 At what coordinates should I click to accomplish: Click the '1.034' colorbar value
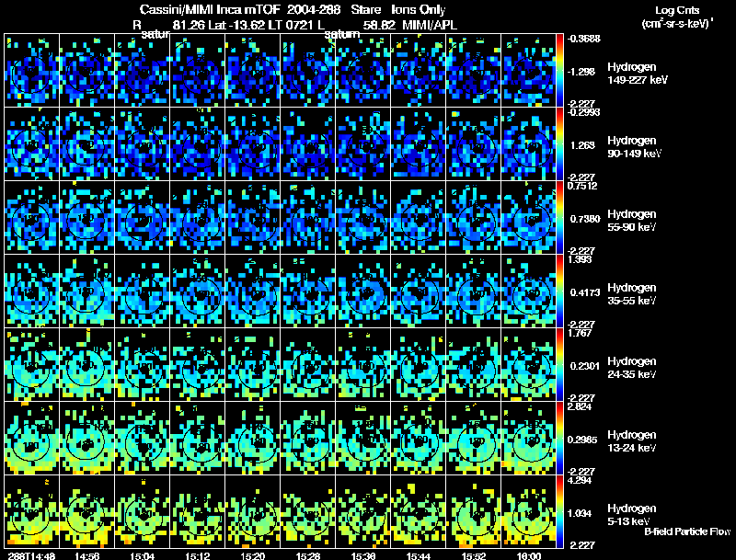point(581,513)
